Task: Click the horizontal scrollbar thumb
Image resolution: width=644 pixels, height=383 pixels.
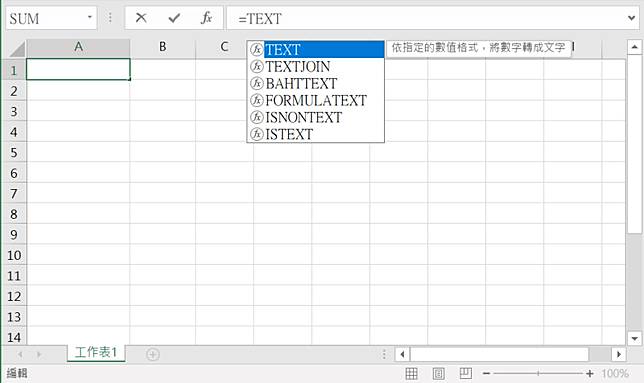Action: tap(499, 354)
